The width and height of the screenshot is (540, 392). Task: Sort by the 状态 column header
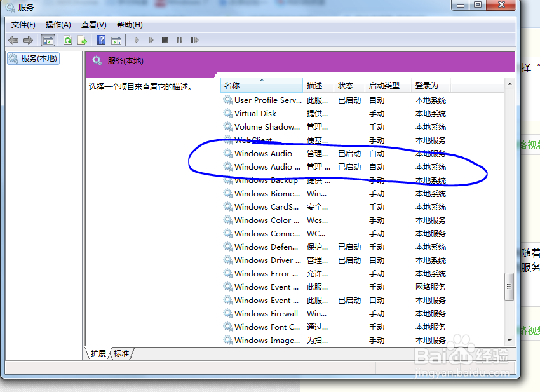[349, 85]
